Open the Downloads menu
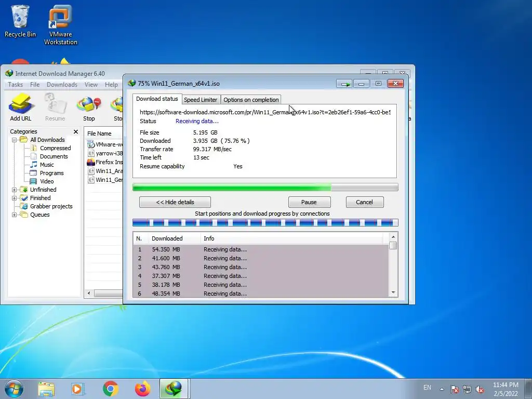532x399 pixels. 62,85
